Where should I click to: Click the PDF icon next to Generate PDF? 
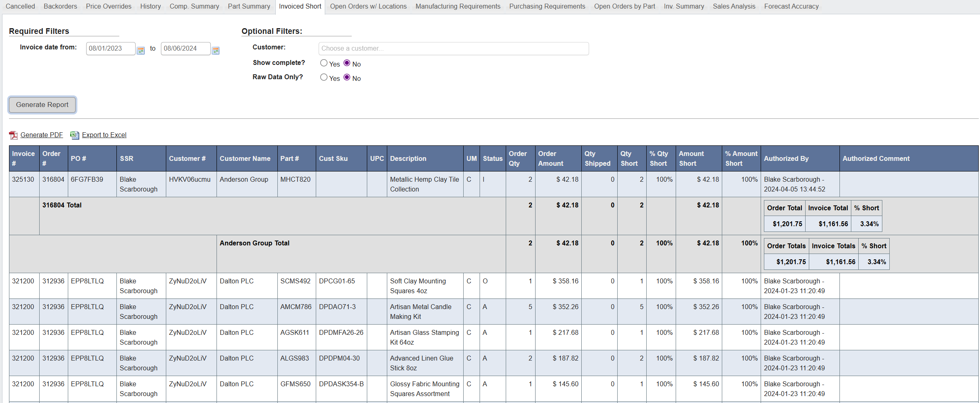point(13,135)
